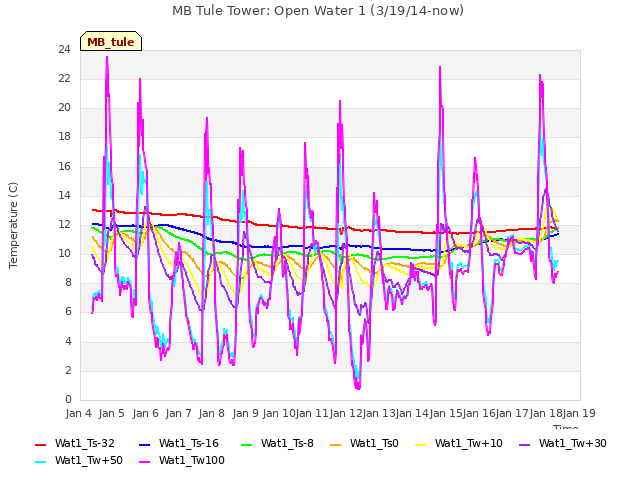Click the red Wat1_Ts-32 legend swatch
Viewport: 640px width, 480px height.
(x=41, y=445)
